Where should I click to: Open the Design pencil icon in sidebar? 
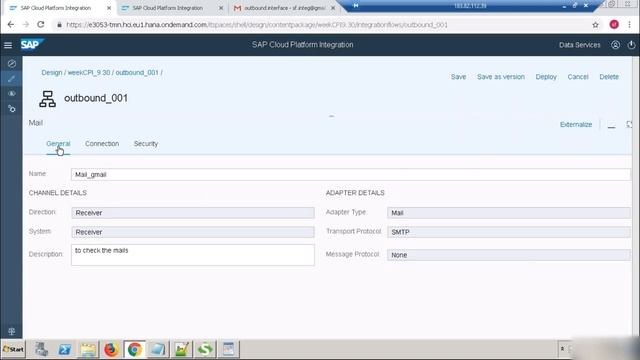pyautogui.click(x=11, y=79)
